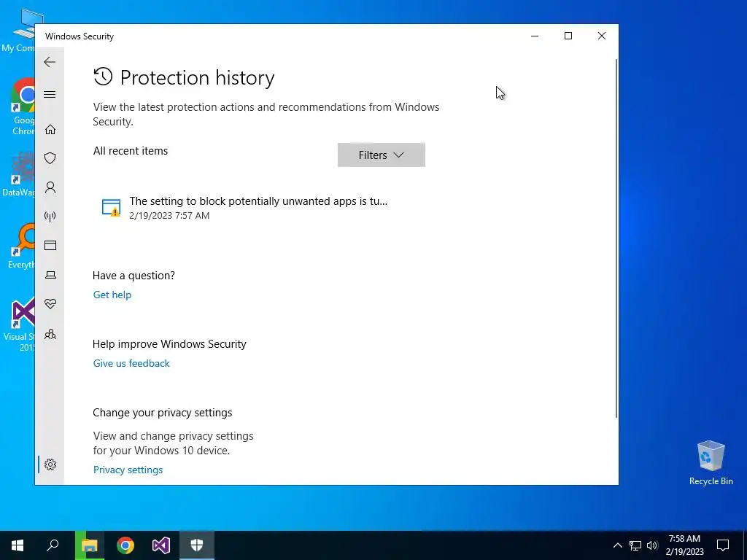Screen dimensions: 747x560
Task: Click the network tray icon
Action: 635,545
